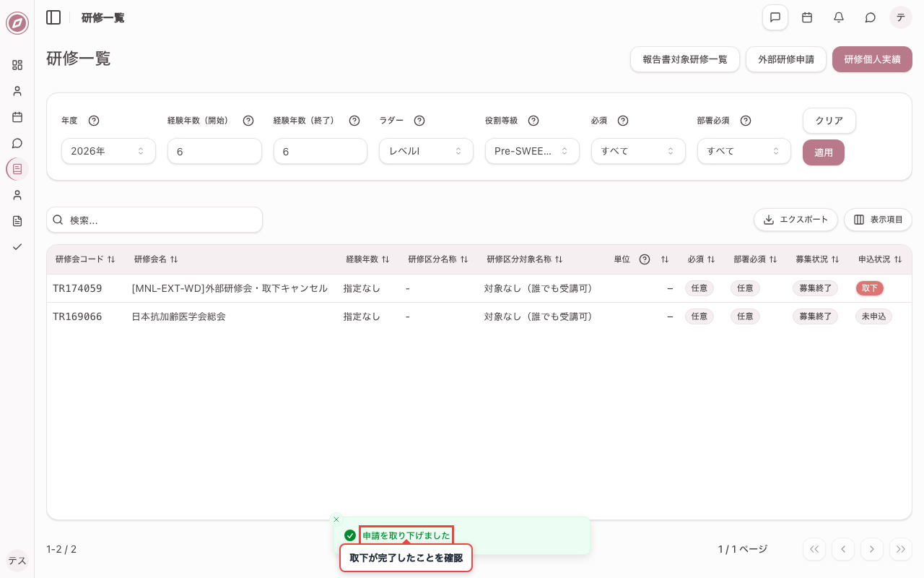Click the 未申込 status badge
Viewport: 924px width, 578px height.
coord(873,316)
